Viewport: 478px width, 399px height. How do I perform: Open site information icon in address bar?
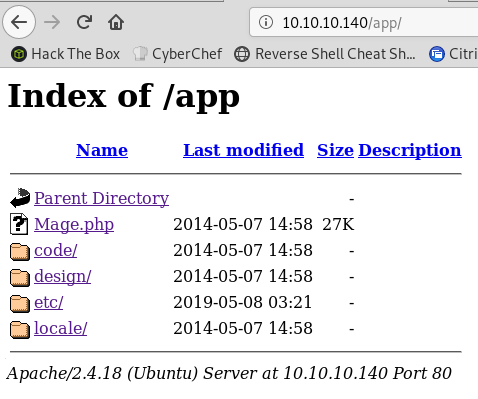(266, 23)
